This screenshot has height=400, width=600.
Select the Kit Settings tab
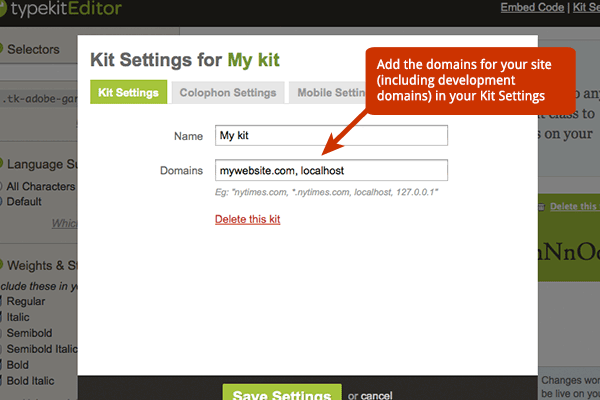128,93
